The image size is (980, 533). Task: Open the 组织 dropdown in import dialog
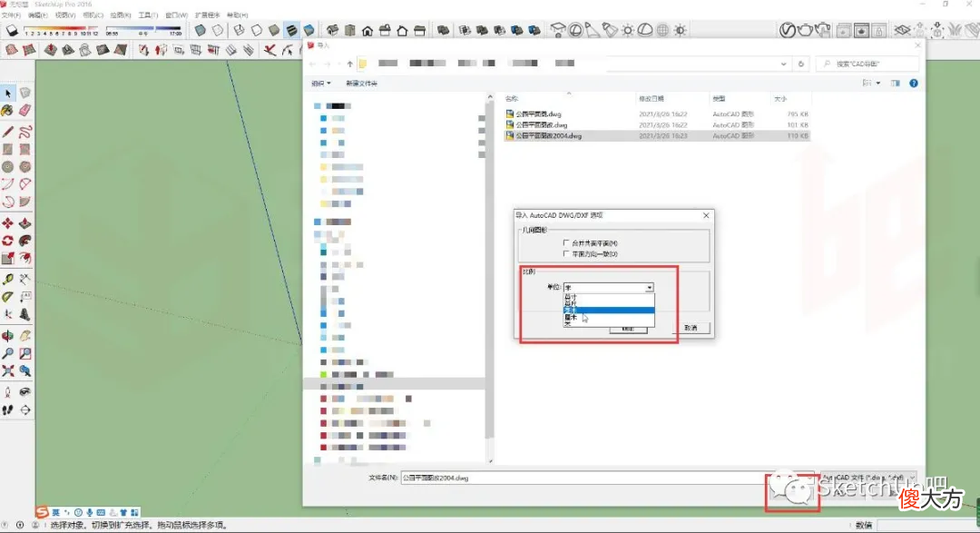321,84
